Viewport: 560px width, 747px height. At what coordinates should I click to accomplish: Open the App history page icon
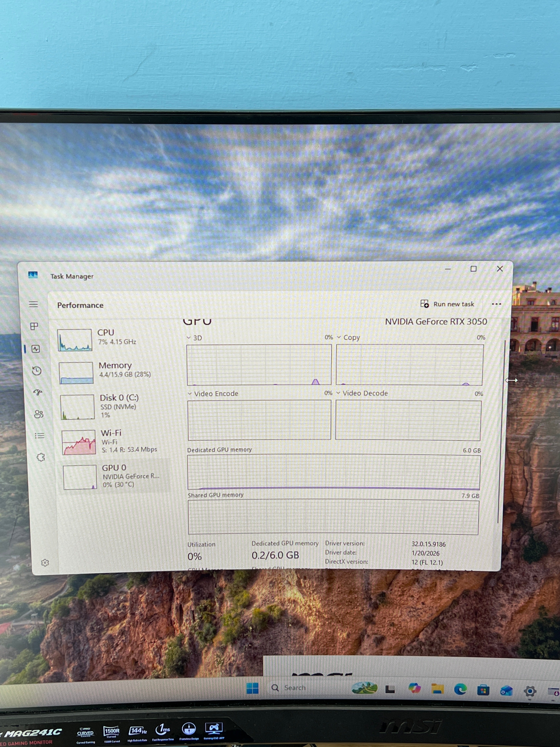37,371
